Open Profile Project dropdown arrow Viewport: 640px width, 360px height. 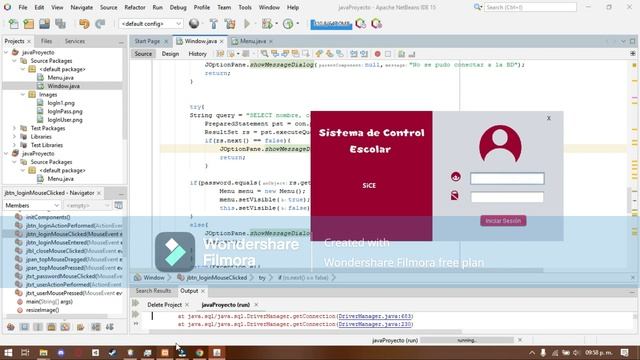(298, 24)
